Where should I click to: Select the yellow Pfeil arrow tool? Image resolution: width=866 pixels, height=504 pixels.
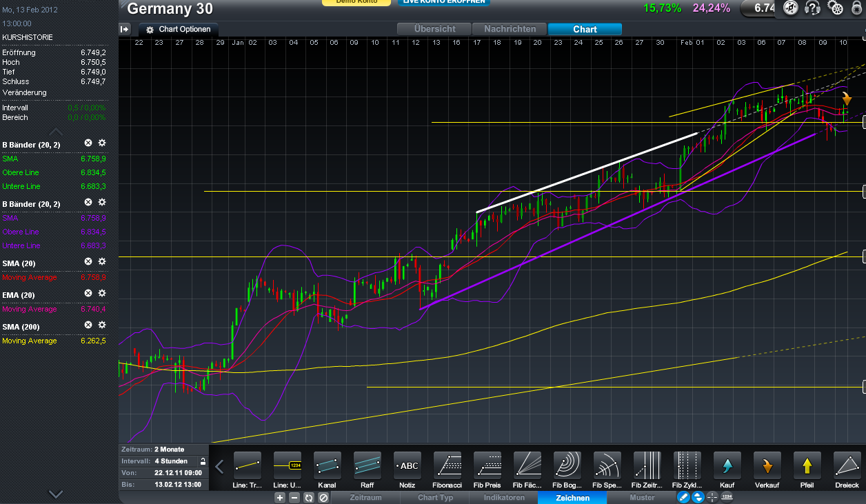(x=807, y=465)
